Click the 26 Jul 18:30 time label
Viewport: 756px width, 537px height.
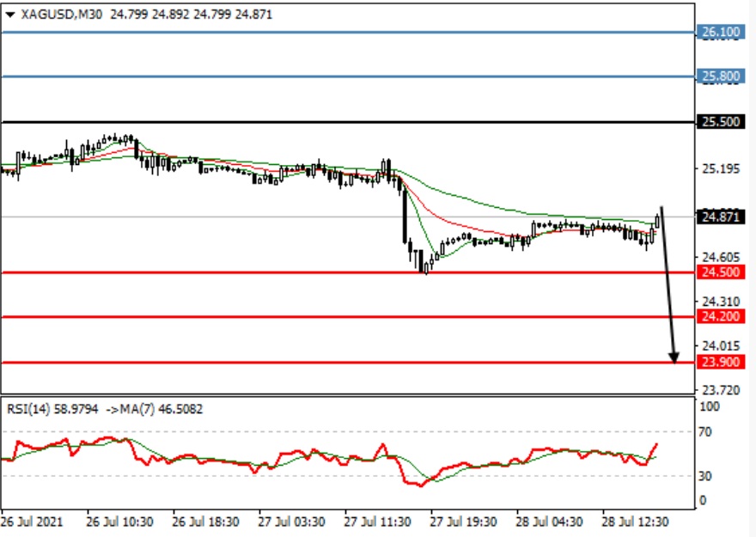point(206,522)
